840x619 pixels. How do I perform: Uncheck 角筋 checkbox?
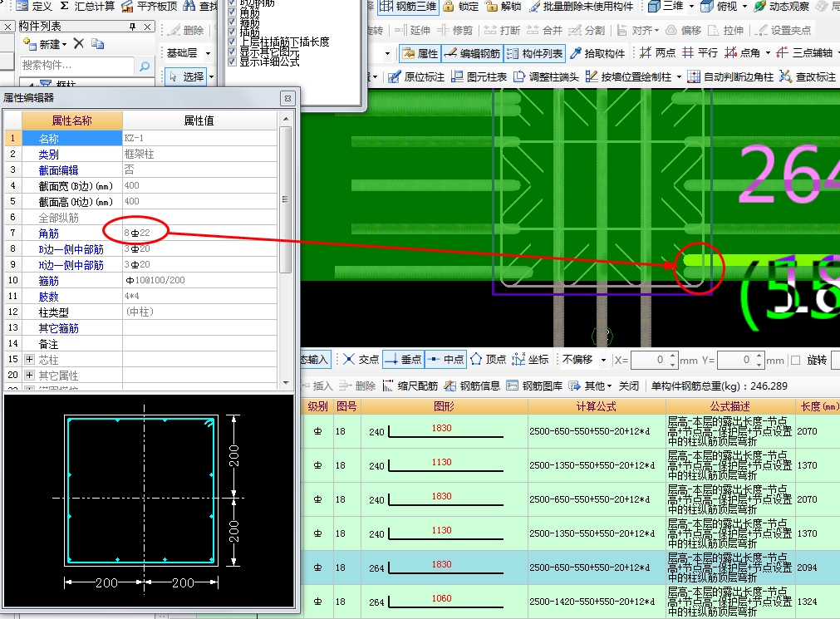coord(232,12)
